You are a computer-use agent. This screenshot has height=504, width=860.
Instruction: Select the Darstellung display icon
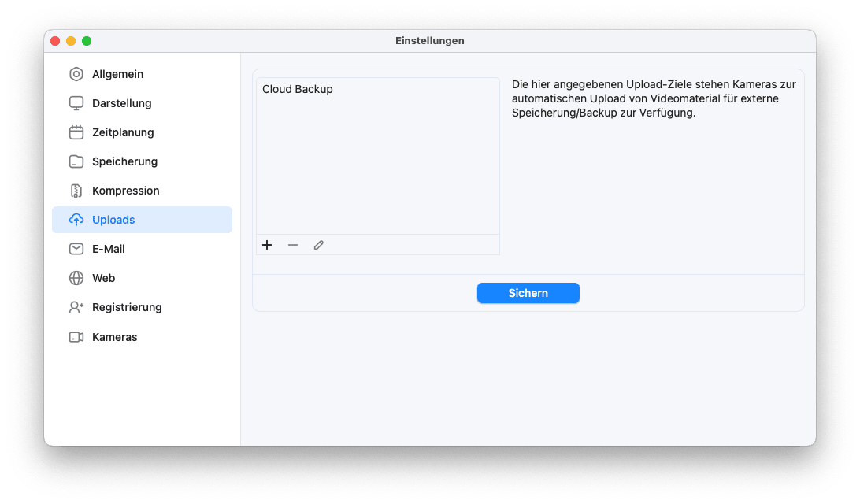(x=76, y=102)
